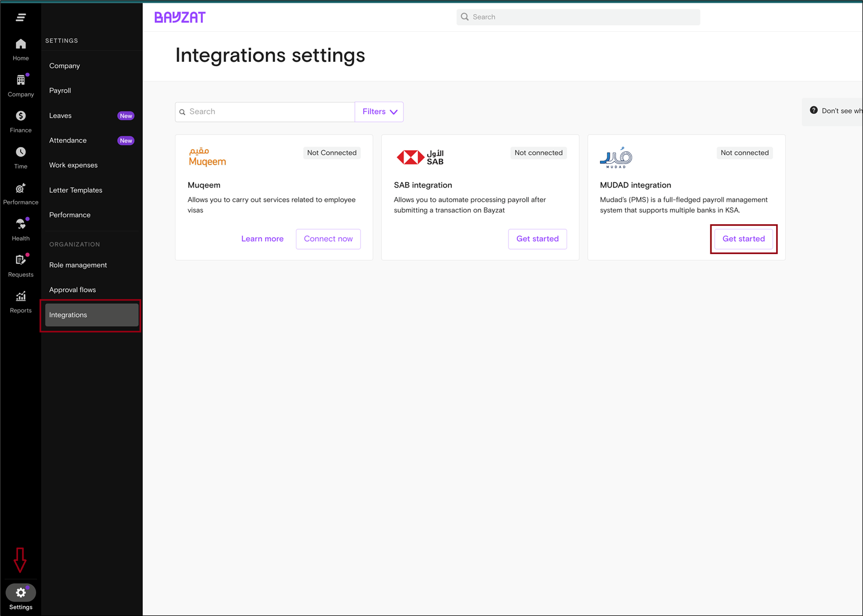Click the Muqeem logo
Viewport: 863px width, 616px height.
[207, 157]
